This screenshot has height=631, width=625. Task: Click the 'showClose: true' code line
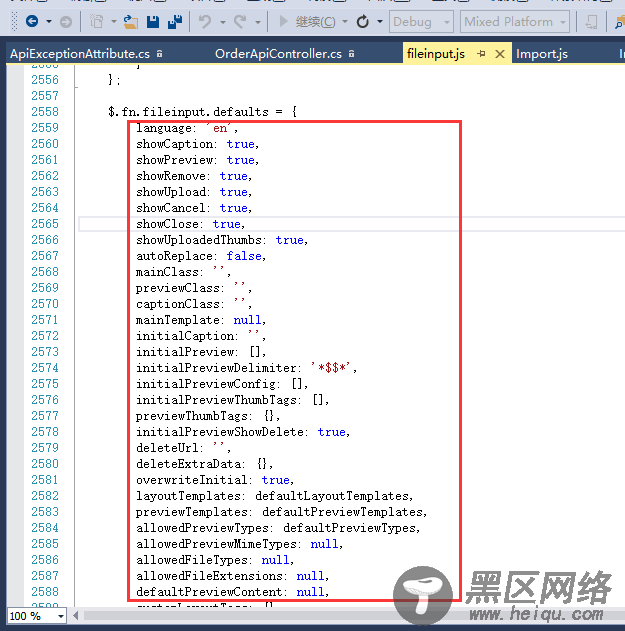click(x=190, y=224)
